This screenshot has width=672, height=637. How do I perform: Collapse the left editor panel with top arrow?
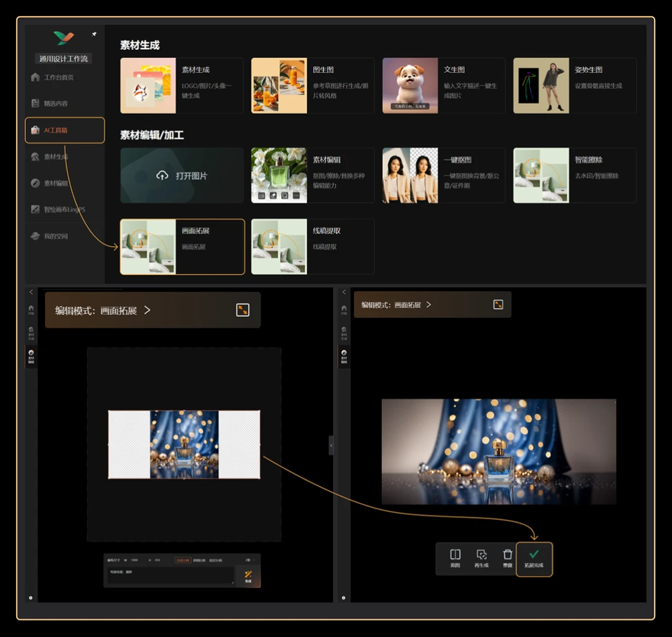31,292
